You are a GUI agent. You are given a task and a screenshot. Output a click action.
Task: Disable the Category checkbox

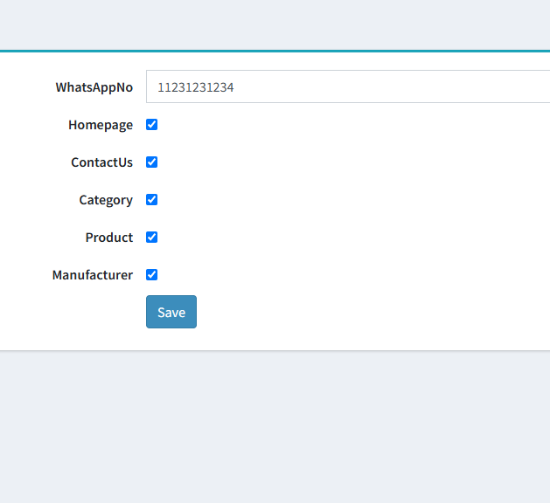(152, 200)
